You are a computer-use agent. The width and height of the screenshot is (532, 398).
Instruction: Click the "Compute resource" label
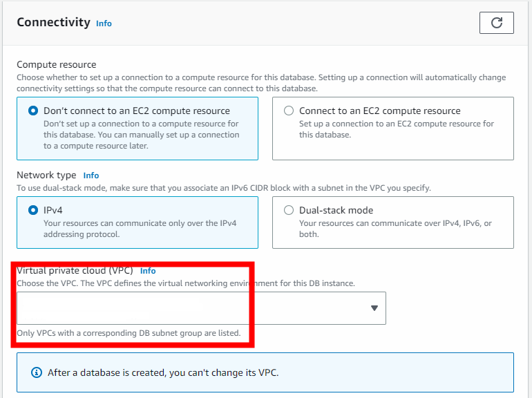(57, 64)
